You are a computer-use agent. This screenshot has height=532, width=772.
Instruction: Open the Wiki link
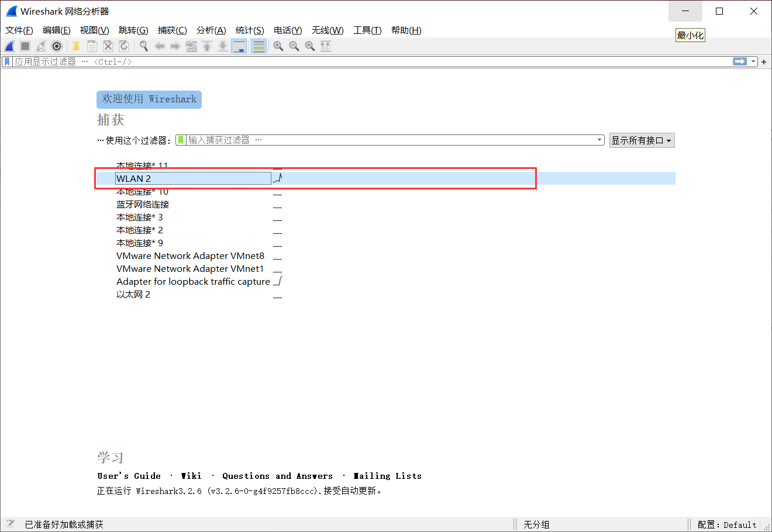tap(191, 476)
